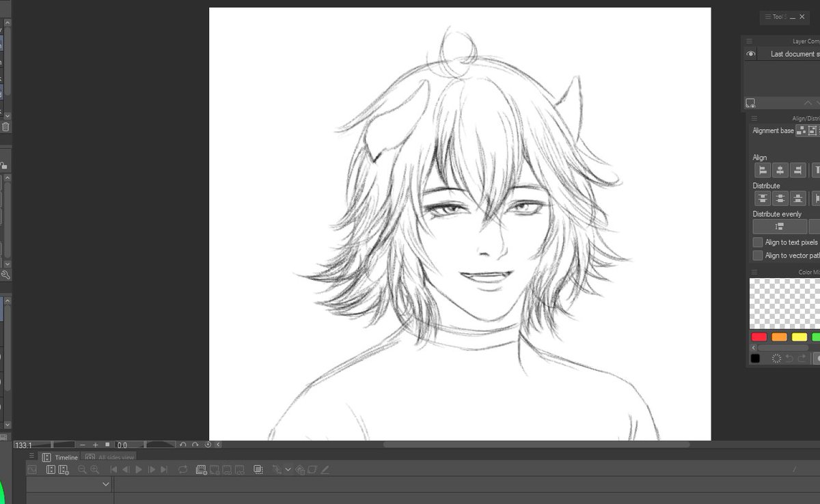Add a new layer comp
Image resolution: width=820 pixels, height=504 pixels.
[x=750, y=103]
